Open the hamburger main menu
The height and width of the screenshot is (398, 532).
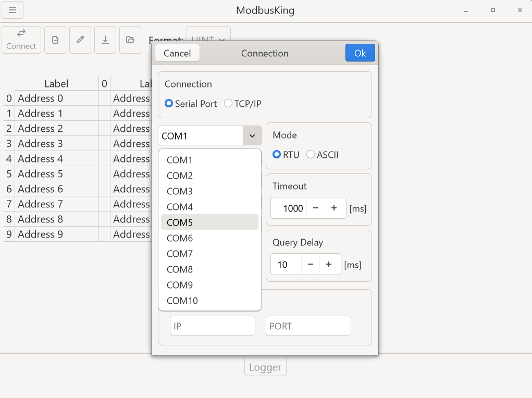click(13, 10)
